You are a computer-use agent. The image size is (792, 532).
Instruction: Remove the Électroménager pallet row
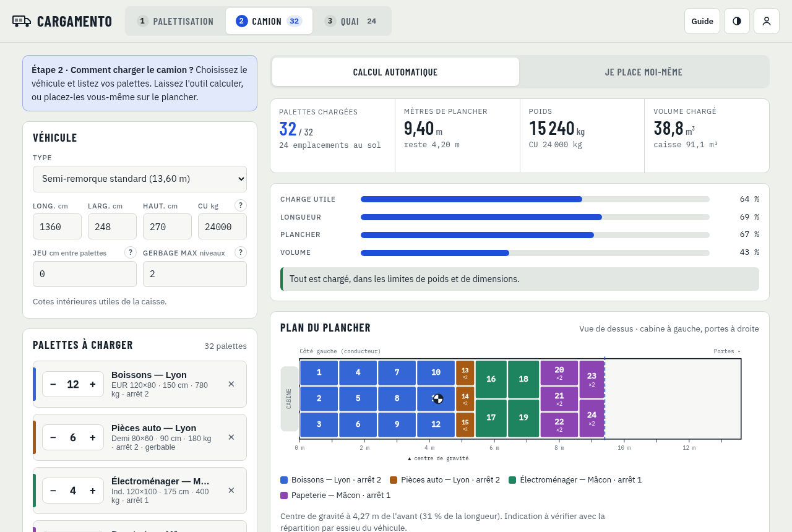[231, 491]
